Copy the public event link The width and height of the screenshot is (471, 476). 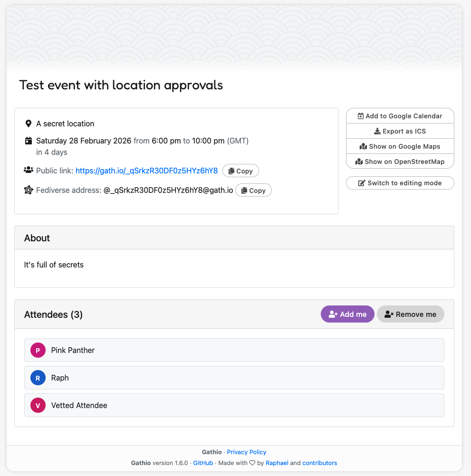click(240, 171)
